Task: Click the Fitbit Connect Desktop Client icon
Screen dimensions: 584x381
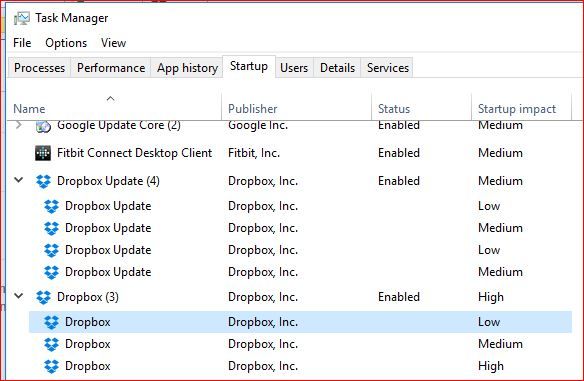Action: [x=43, y=153]
